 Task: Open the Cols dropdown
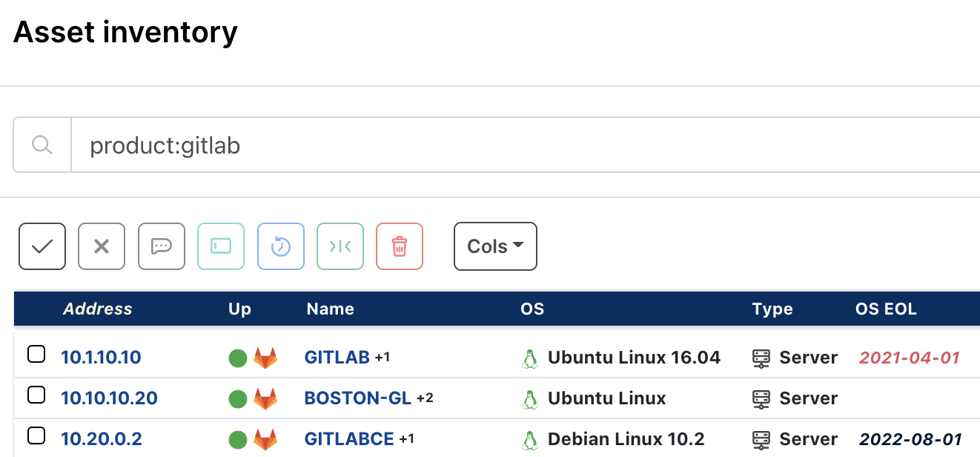[x=495, y=246]
